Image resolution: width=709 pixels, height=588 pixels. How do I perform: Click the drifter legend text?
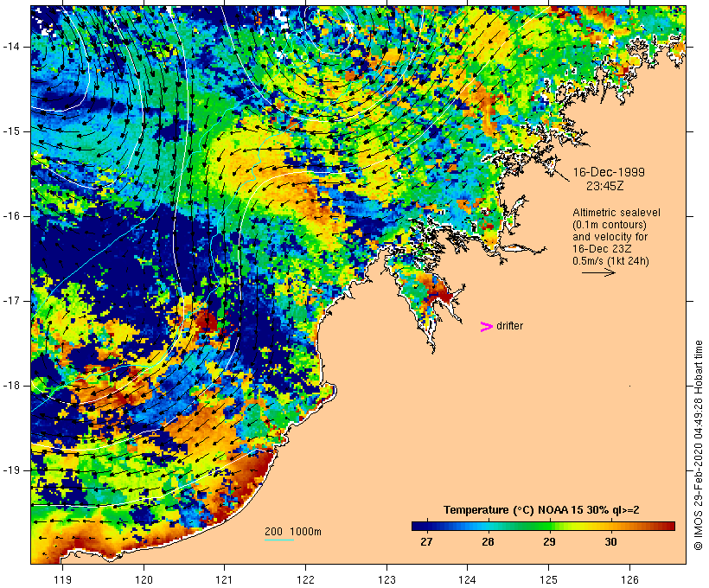coord(509,326)
